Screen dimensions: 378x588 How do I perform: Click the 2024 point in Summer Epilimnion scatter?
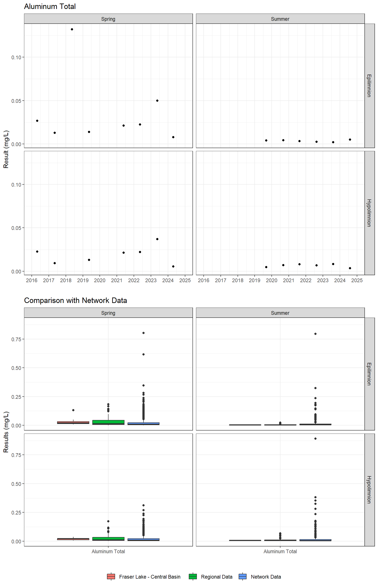pyautogui.click(x=350, y=139)
